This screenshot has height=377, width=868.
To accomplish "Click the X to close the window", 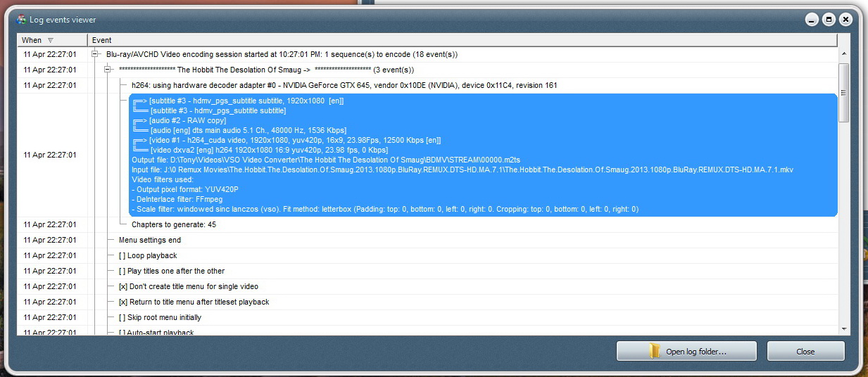I will point(845,20).
